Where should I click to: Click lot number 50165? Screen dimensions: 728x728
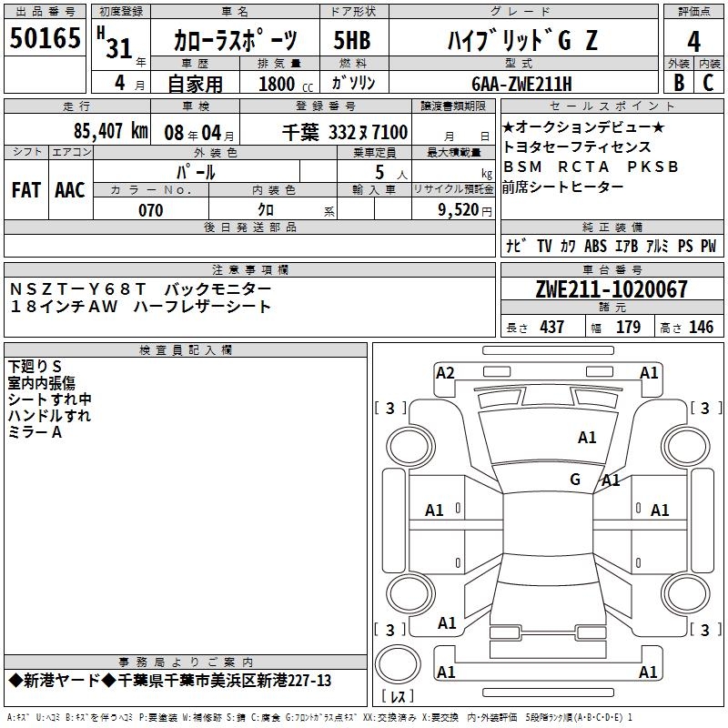click(45, 37)
